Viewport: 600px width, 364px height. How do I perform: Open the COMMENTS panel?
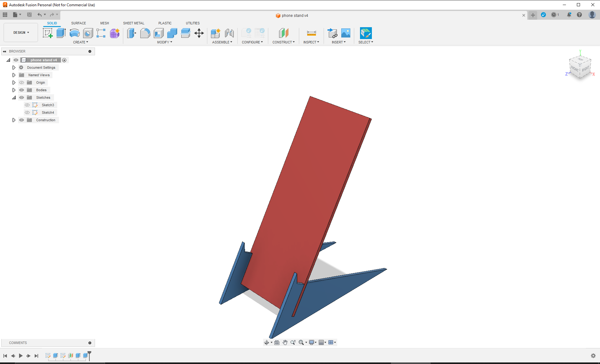coord(18,343)
